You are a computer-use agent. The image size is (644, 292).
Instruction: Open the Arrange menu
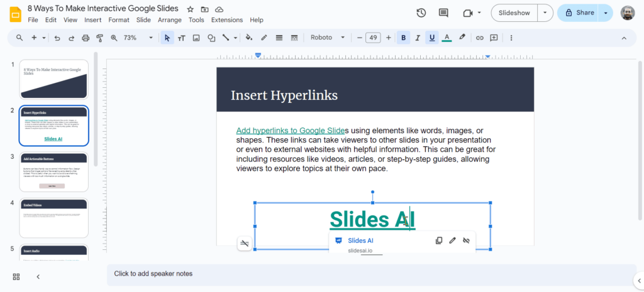170,20
